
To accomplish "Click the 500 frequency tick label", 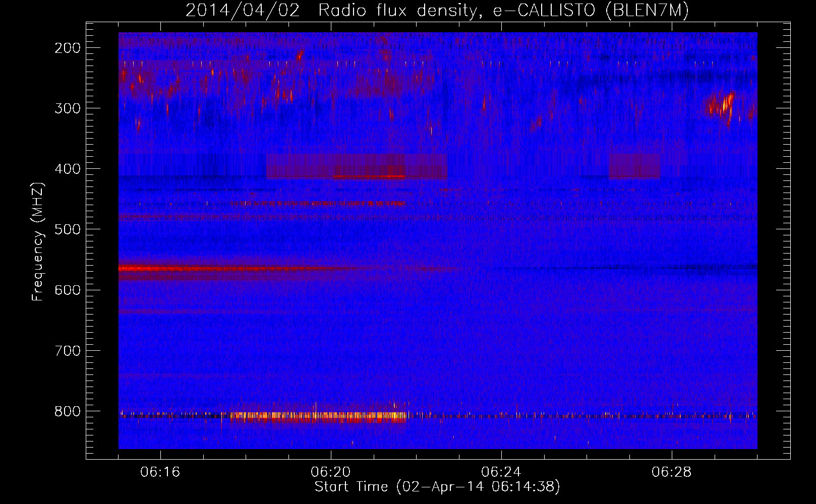I will click(68, 229).
